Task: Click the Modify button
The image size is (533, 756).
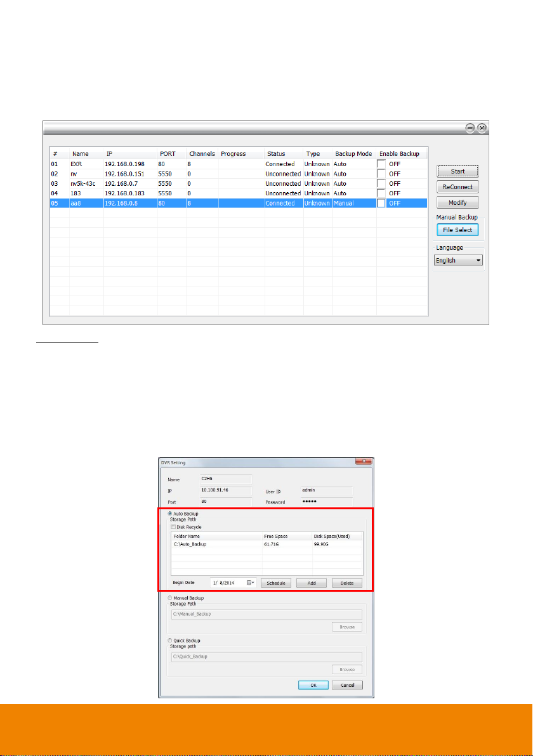Action: 457,202
